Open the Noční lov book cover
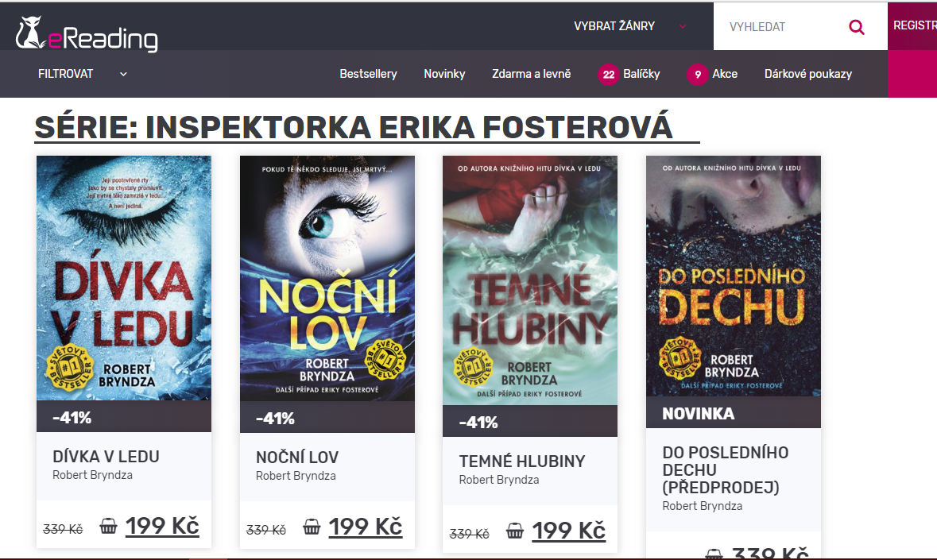Screen dimensions: 937x560 327,278
